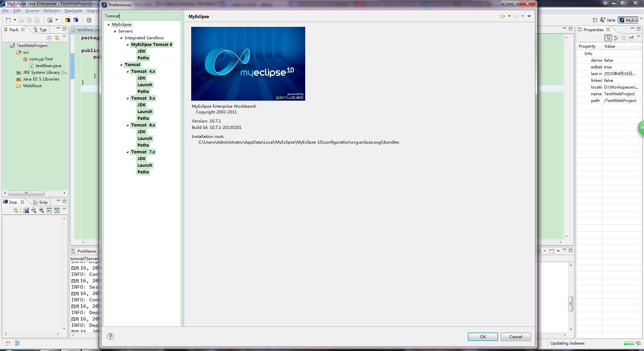Zoom out in Image Preview view
644x351 pixels.
click(34, 210)
